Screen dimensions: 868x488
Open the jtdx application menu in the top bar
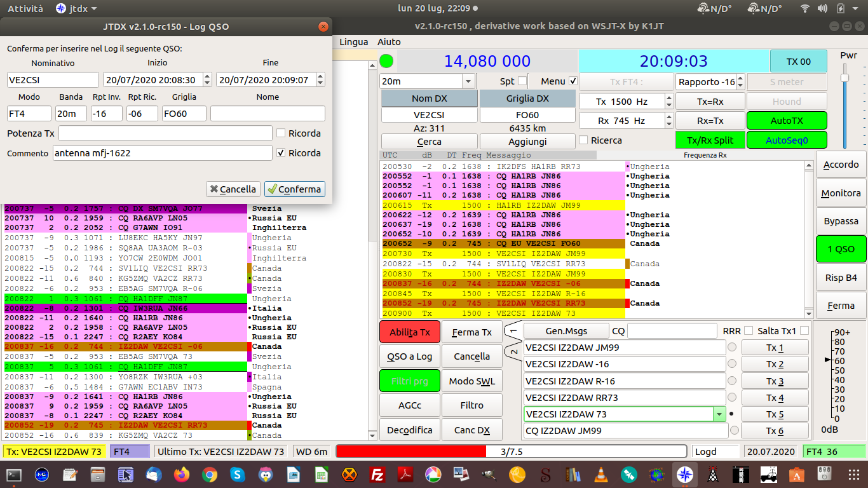pos(77,8)
